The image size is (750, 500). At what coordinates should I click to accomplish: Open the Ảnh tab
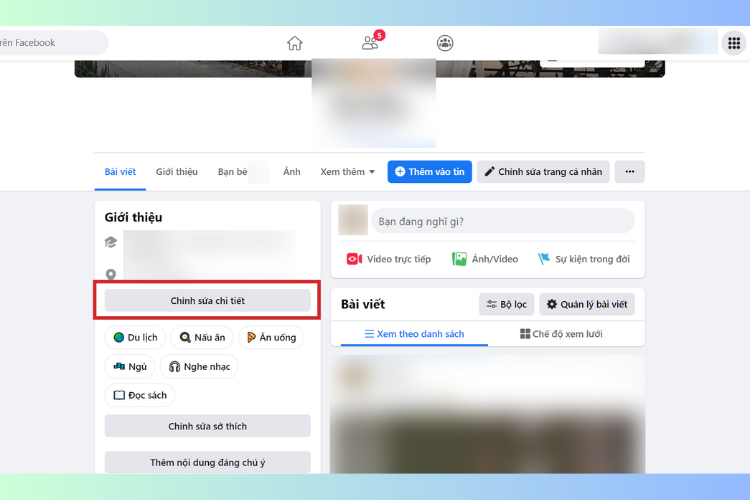point(291,172)
